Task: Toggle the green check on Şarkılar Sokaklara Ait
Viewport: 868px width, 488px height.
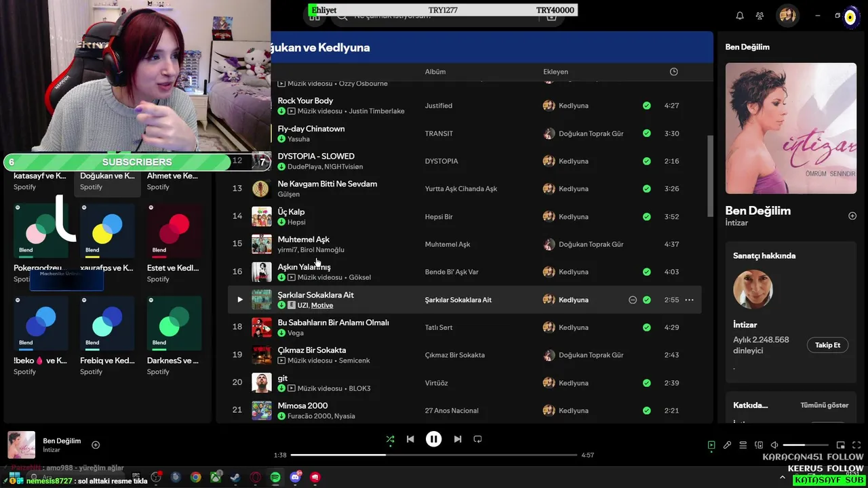Action: (x=647, y=300)
